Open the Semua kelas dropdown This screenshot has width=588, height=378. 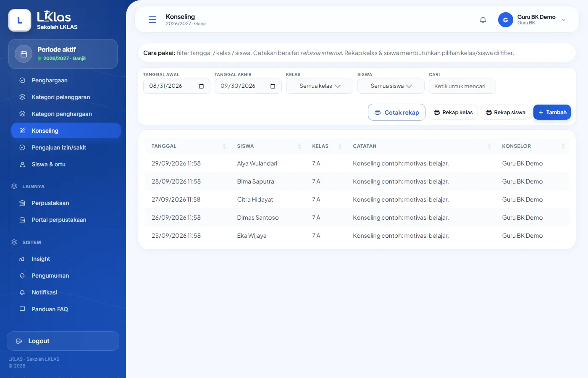pyautogui.click(x=320, y=86)
